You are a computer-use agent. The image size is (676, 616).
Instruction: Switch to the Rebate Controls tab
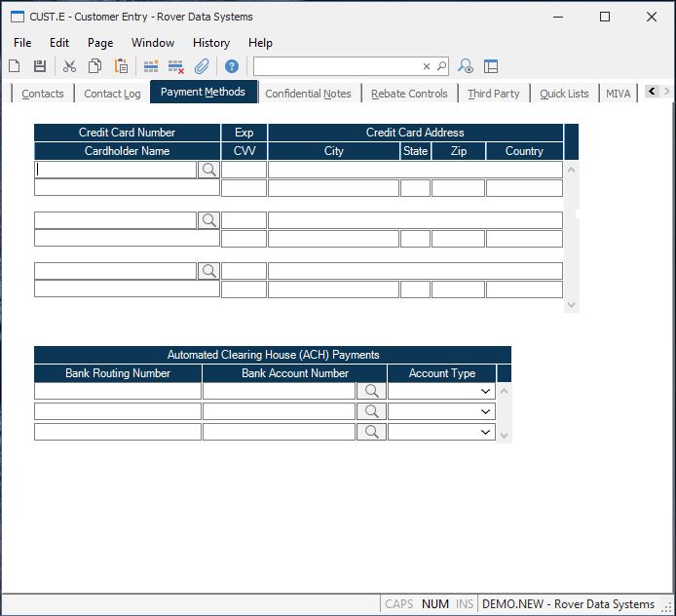coord(409,94)
